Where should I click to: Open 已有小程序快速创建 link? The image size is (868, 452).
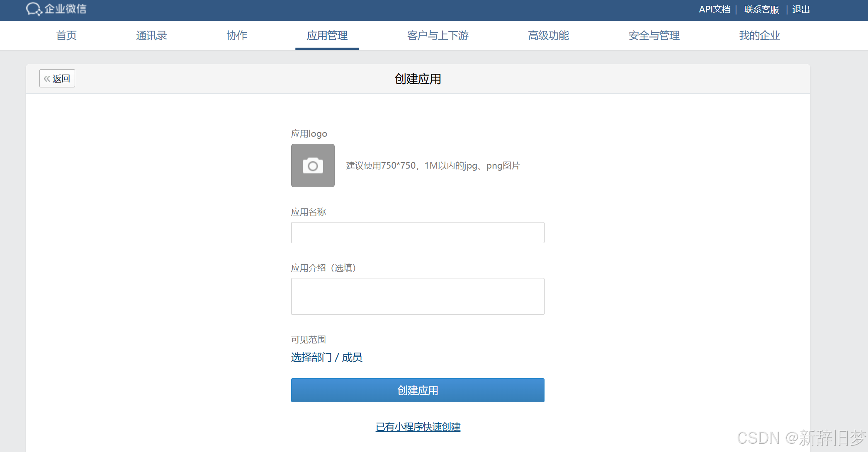point(418,427)
